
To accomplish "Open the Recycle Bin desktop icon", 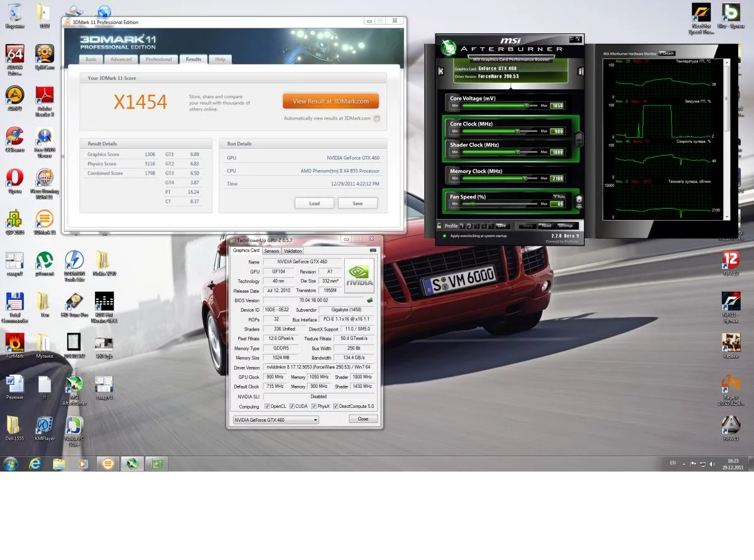I will 14,16.
